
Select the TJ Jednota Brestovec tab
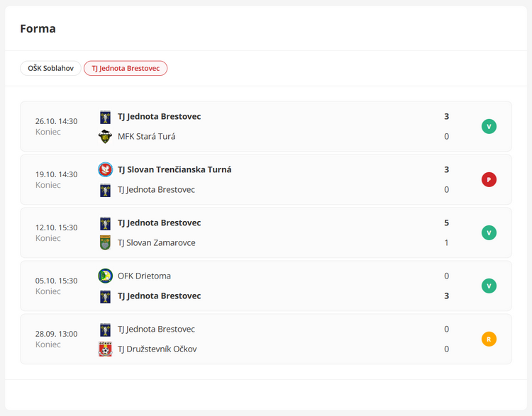[x=126, y=69]
